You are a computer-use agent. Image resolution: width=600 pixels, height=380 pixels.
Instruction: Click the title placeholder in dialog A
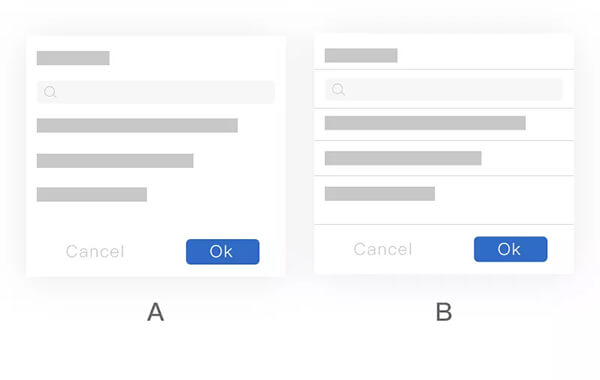pos(73,58)
